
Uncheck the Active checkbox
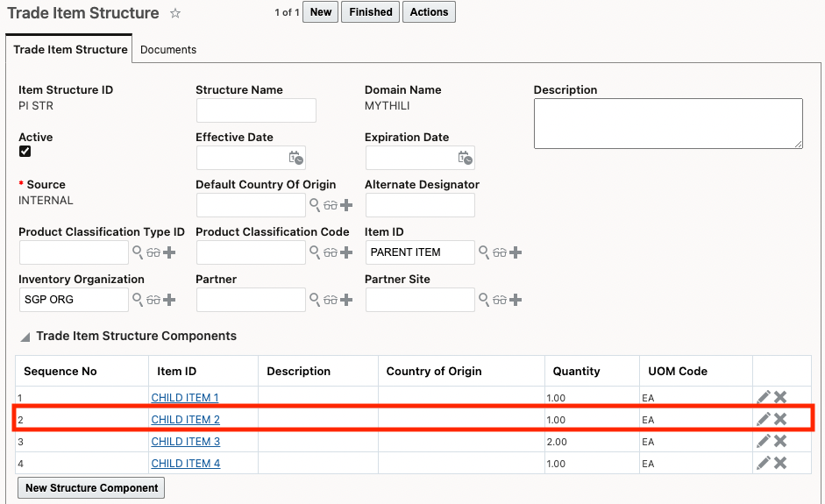coord(25,151)
